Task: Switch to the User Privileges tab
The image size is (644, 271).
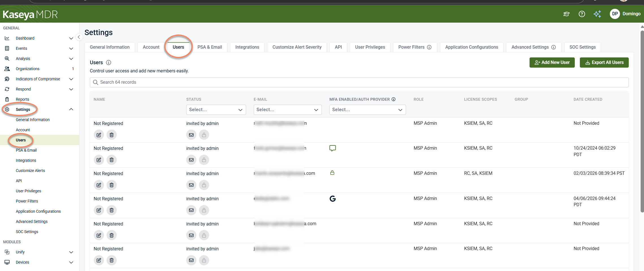Action: tap(370, 47)
